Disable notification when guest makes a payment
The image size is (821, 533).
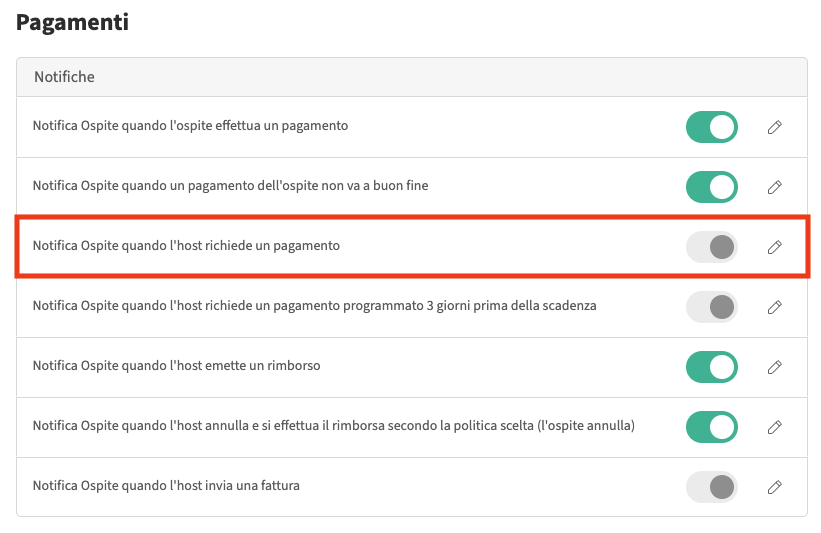(711, 127)
